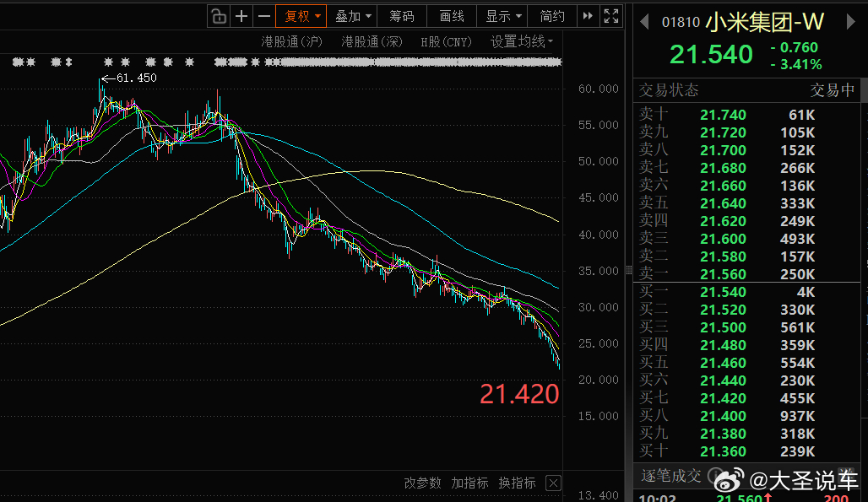868x502 pixels.
Task: Click 卖五 ask price 21.640
Action: click(723, 203)
